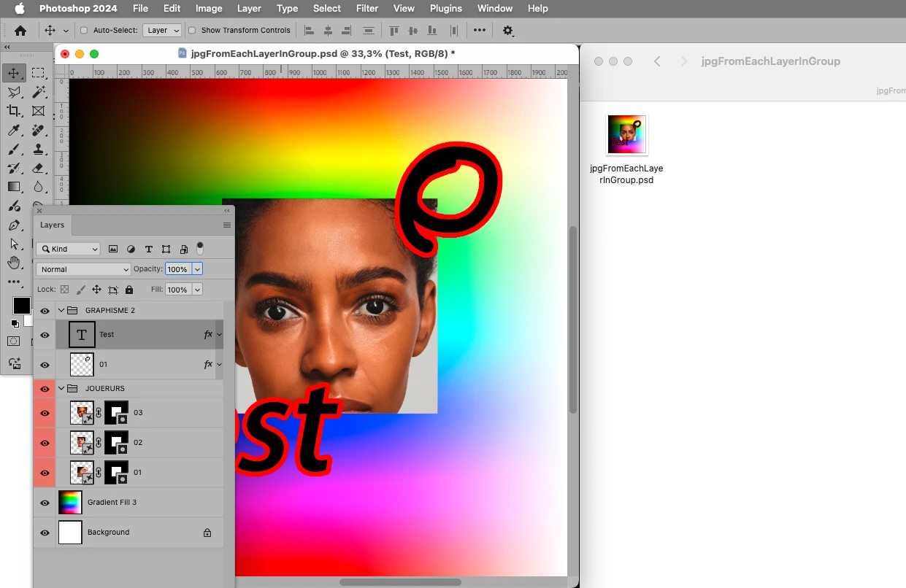Select the Spot Healing Brush tool
The image size is (906, 588).
pyautogui.click(x=39, y=130)
